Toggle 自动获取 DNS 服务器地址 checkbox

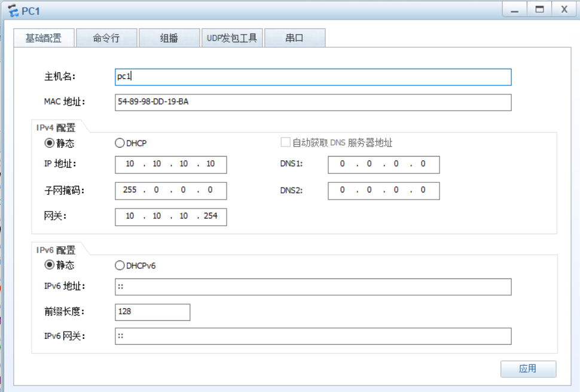(x=285, y=142)
